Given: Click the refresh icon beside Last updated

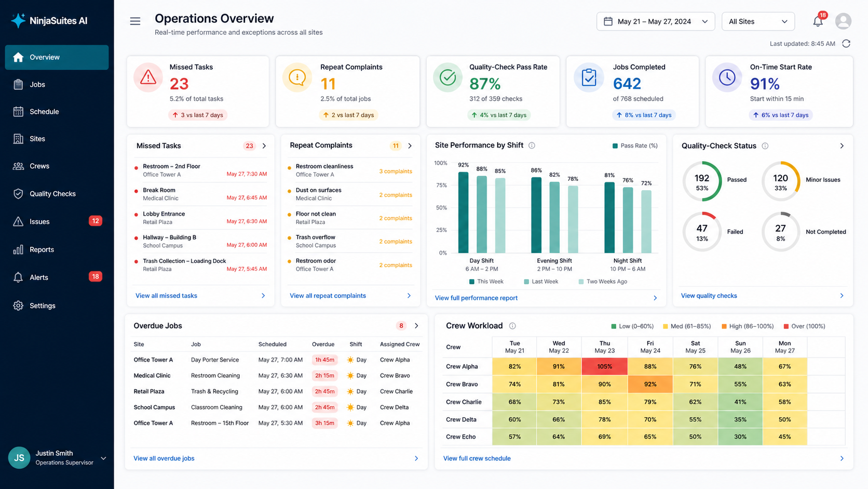Looking at the screenshot, I should coord(846,44).
